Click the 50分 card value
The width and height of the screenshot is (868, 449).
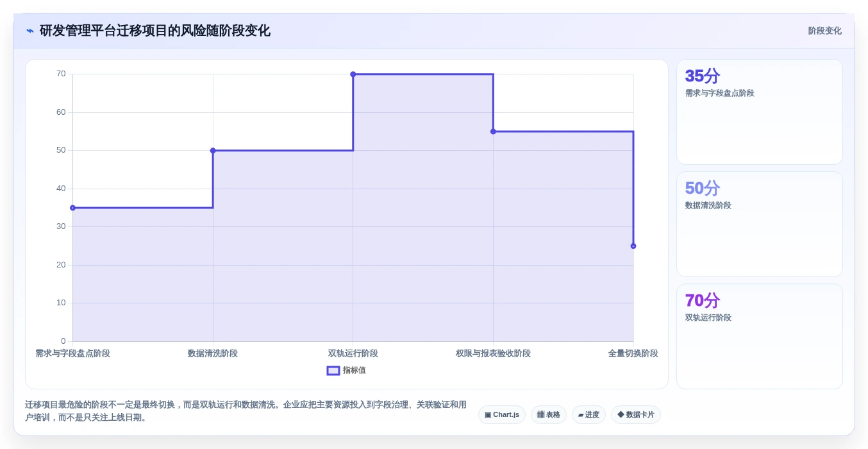tap(702, 188)
